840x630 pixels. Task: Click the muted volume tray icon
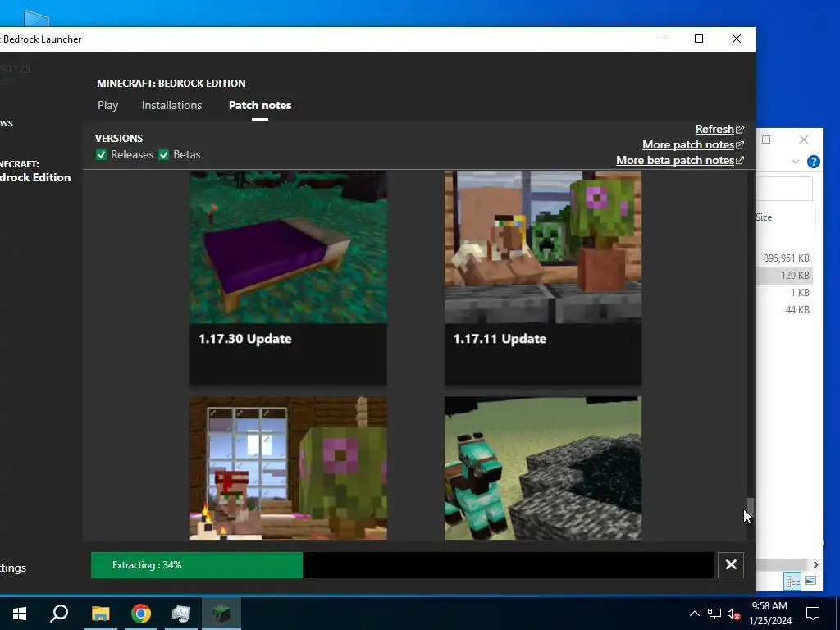[x=733, y=614]
